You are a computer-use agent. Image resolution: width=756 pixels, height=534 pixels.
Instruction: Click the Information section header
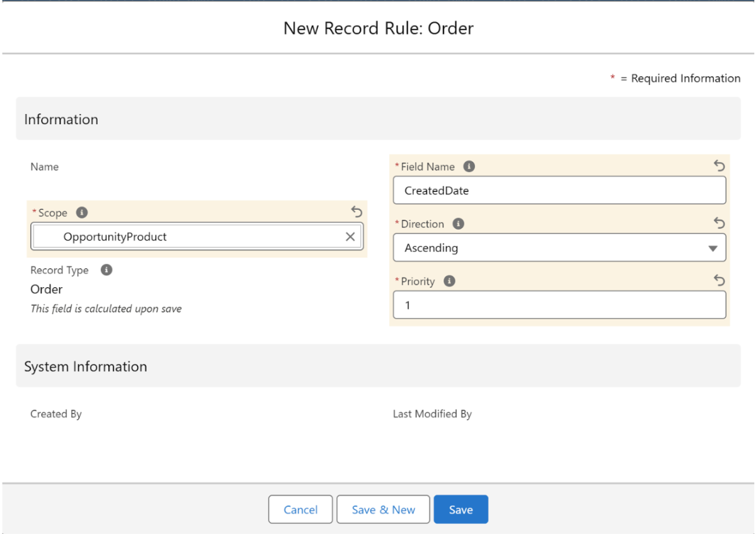coord(61,120)
